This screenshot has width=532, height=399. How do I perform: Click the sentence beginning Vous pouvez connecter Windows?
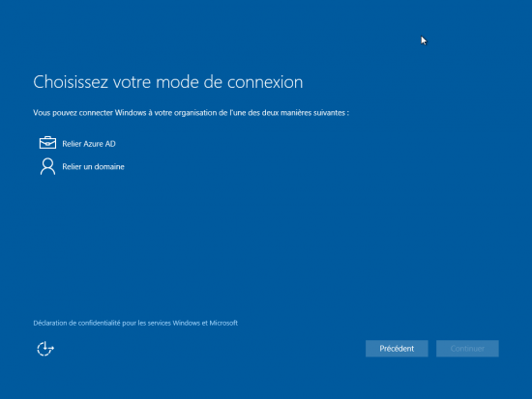[x=191, y=113]
